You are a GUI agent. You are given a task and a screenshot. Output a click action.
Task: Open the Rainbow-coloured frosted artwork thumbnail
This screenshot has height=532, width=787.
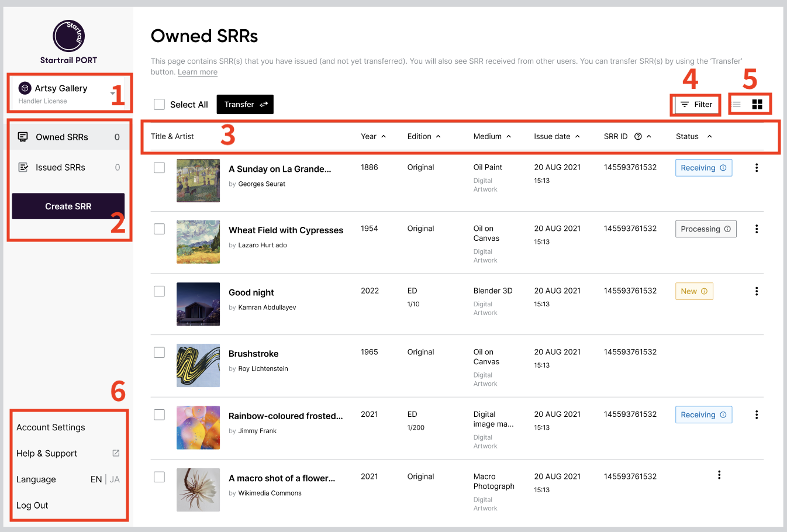(x=198, y=428)
